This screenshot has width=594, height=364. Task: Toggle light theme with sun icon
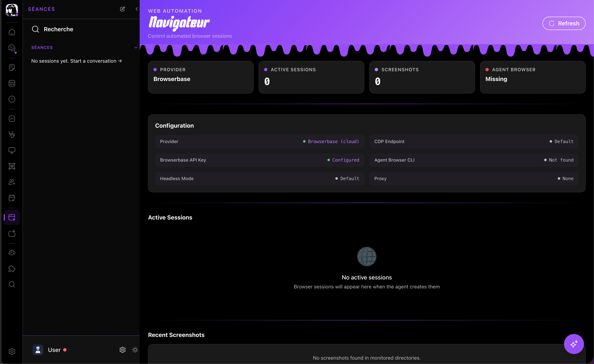pyautogui.click(x=135, y=350)
